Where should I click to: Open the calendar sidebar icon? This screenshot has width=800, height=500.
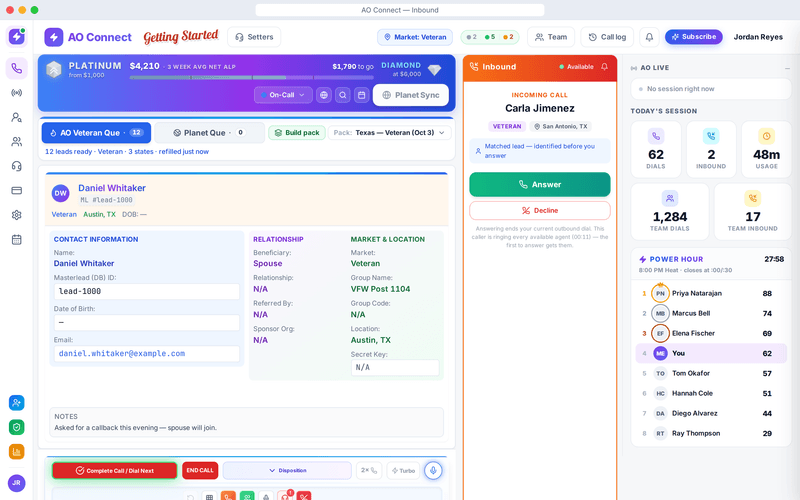click(16, 240)
